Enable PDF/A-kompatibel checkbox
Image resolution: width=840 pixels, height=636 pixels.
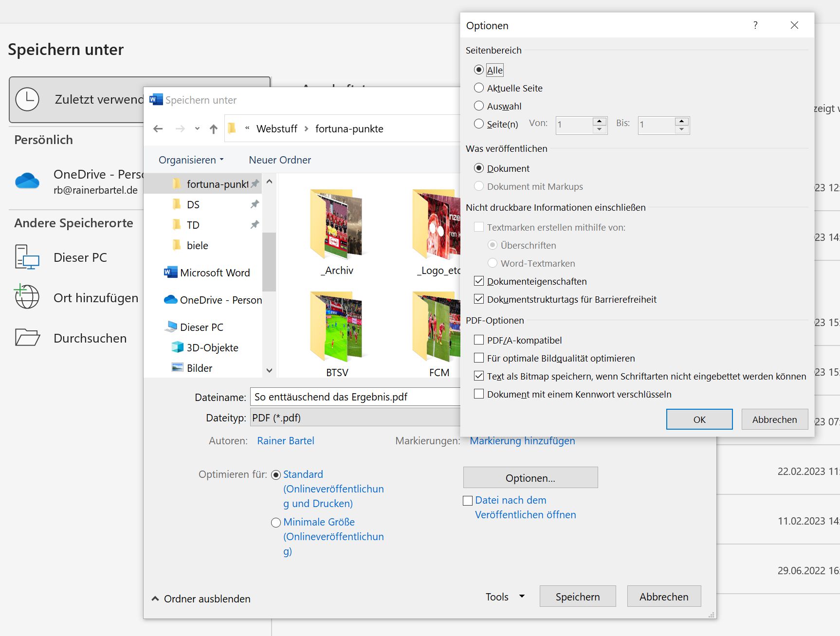(479, 340)
